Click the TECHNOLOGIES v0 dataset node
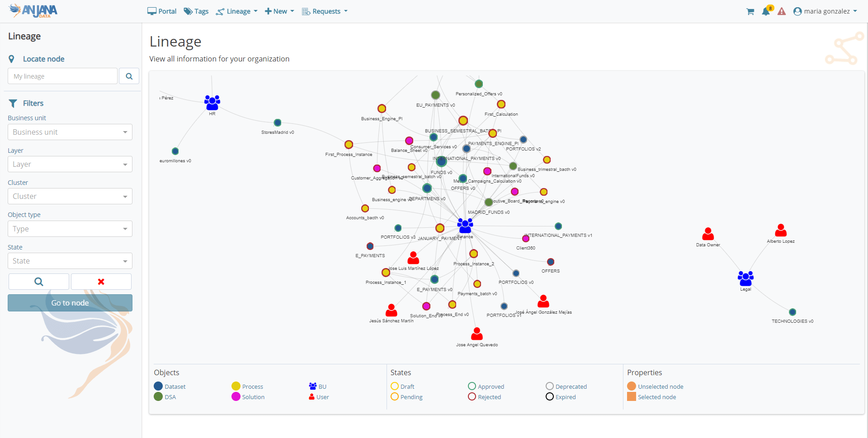Screen dimensions: 868x438 792,312
